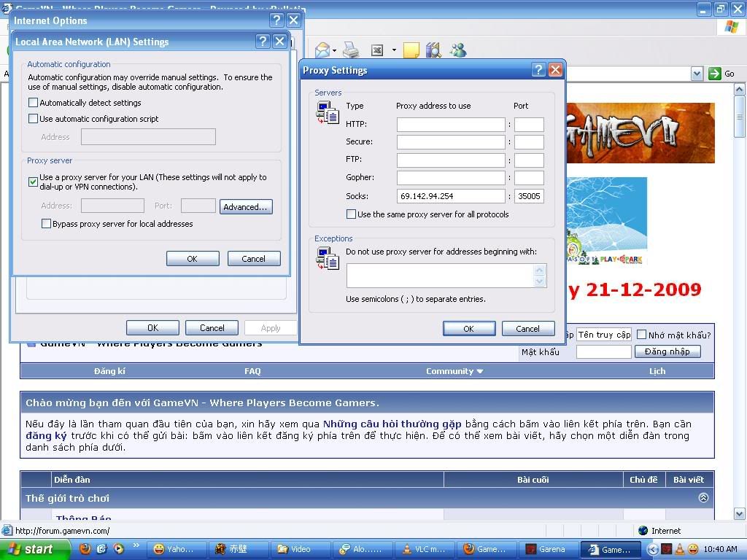Click the help question mark in Internet Options

(276, 20)
